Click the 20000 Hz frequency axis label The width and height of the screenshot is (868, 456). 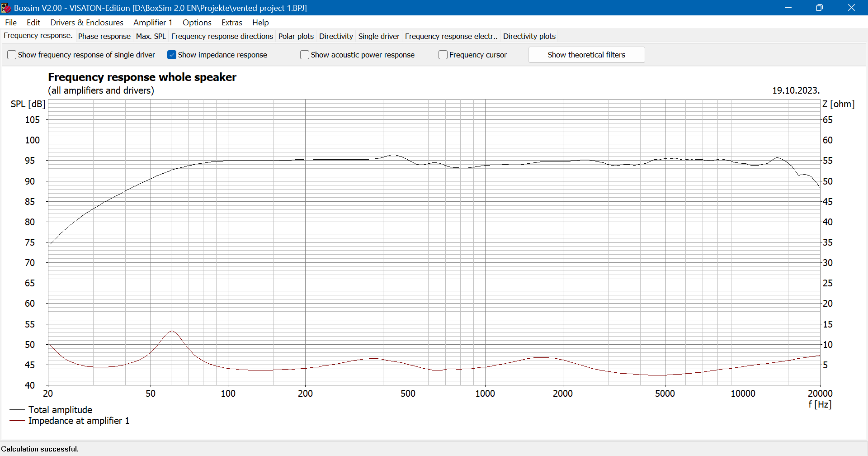click(x=820, y=394)
